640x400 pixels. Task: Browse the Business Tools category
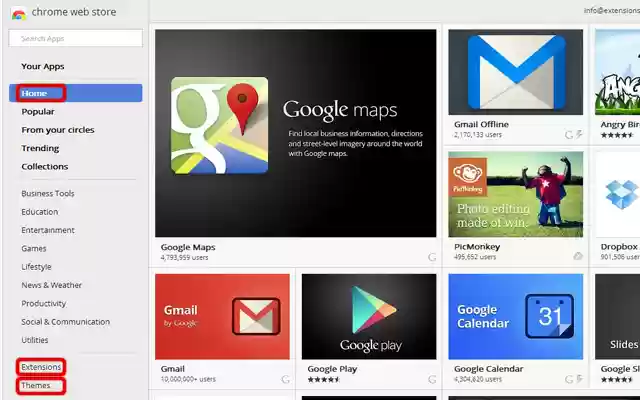point(48,193)
